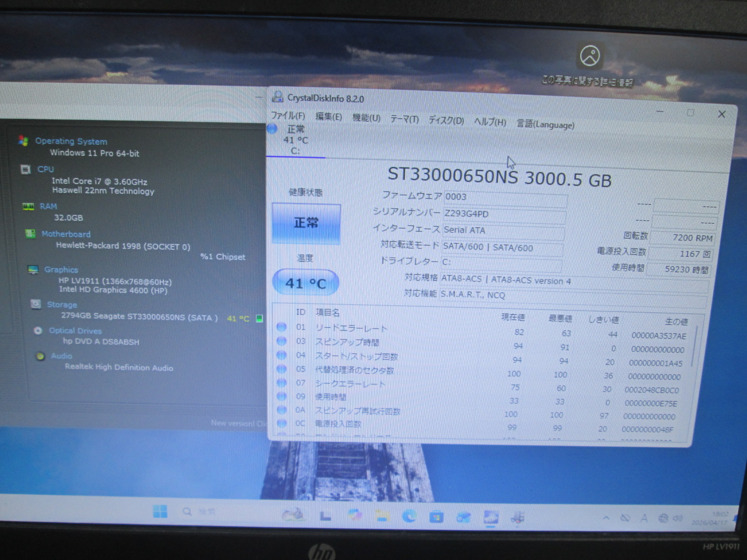Open File Explorer from the taskbar
This screenshot has width=747, height=560.
click(x=382, y=516)
